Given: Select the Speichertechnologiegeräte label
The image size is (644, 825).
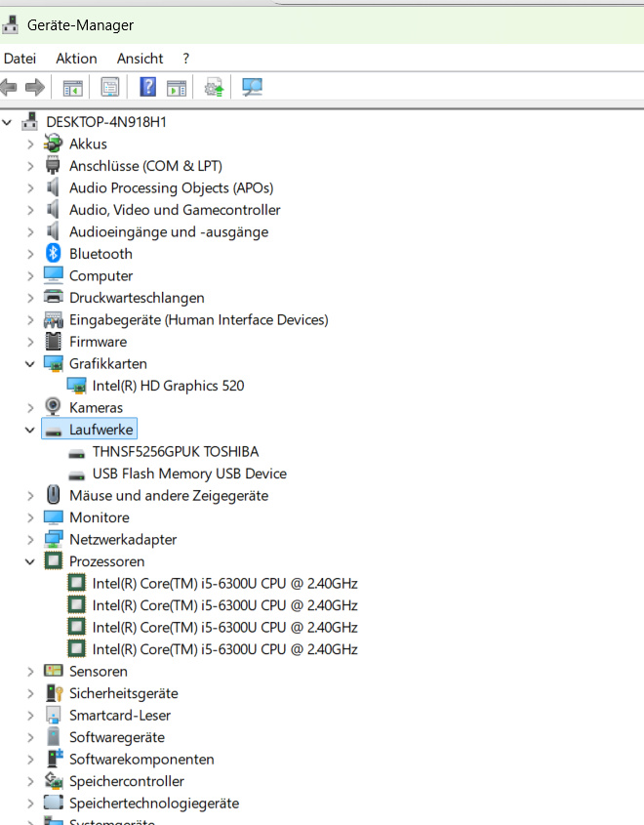Looking at the screenshot, I should click(154, 804).
